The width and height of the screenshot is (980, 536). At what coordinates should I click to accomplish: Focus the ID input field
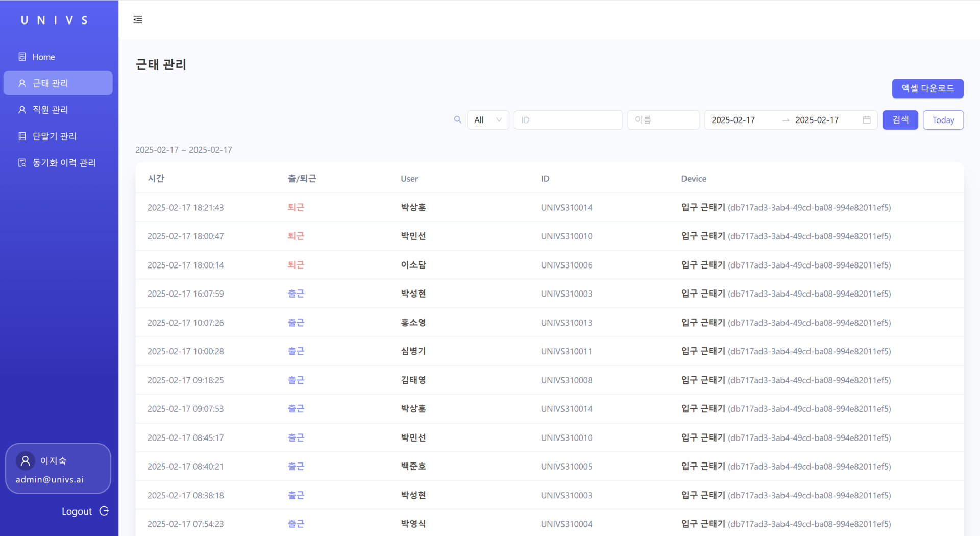point(568,120)
